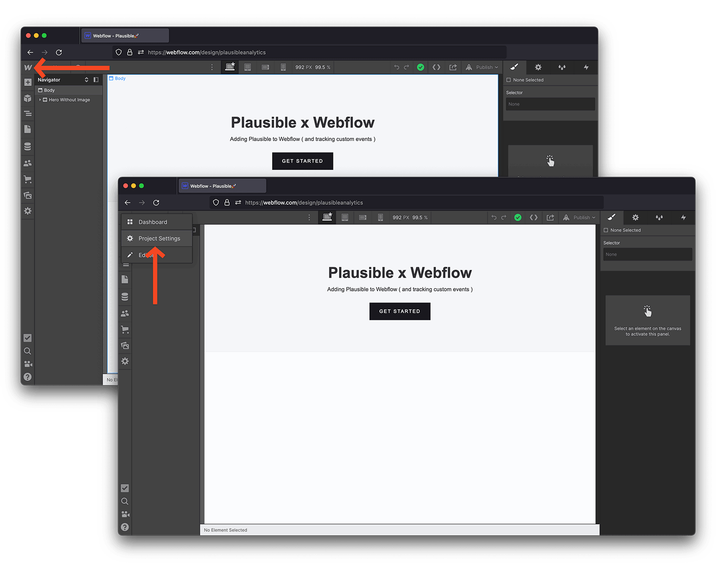Open Audit checklist icon in front window
The width and height of the screenshot is (728, 570).
(125, 488)
